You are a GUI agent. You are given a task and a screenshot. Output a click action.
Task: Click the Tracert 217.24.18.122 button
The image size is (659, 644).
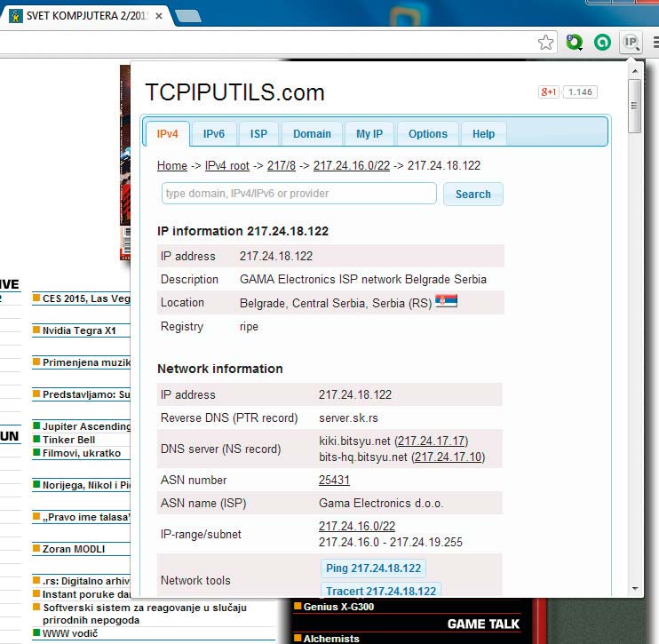pos(381,589)
